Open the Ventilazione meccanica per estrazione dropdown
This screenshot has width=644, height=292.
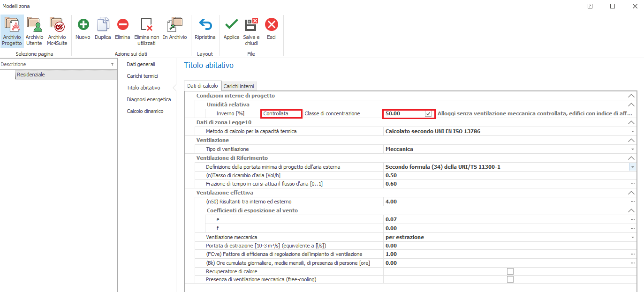click(x=632, y=237)
